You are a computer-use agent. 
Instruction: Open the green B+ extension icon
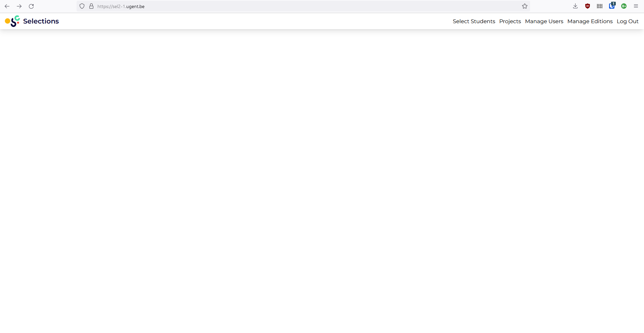click(x=624, y=6)
